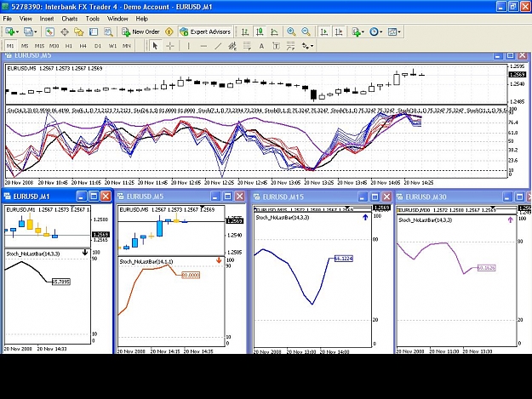Expand the Arrows tool dropdown arrow
532x399 pixels.
(x=312, y=46)
